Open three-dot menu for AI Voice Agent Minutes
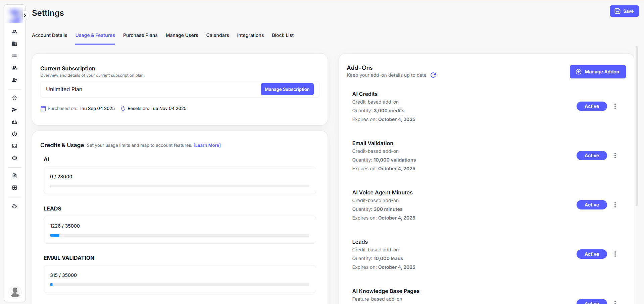The height and width of the screenshot is (304, 644). [x=615, y=205]
